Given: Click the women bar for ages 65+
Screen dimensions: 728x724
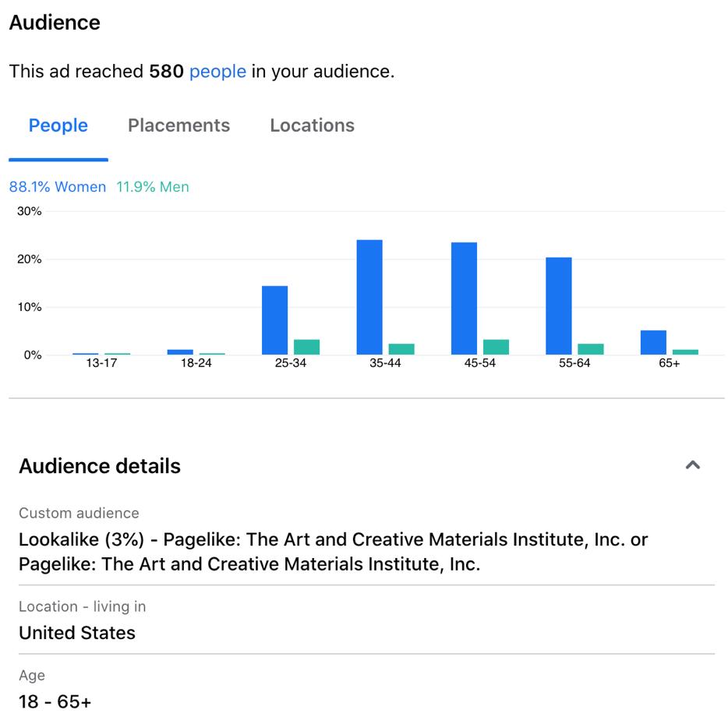Looking at the screenshot, I should click(x=653, y=343).
